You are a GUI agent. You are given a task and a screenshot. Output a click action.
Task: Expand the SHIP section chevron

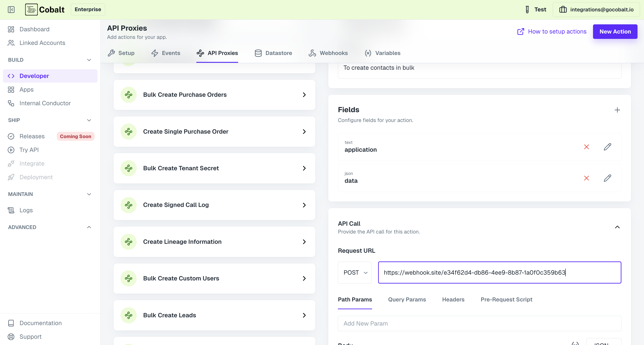89,120
